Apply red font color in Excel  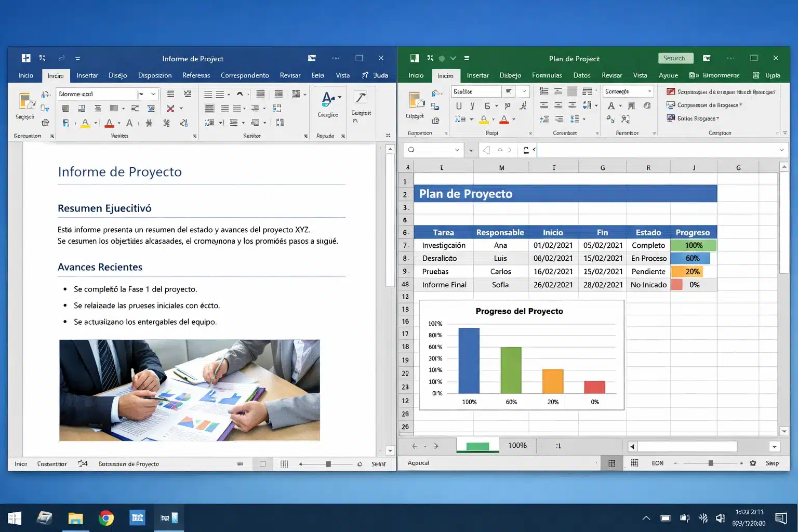[504, 121]
